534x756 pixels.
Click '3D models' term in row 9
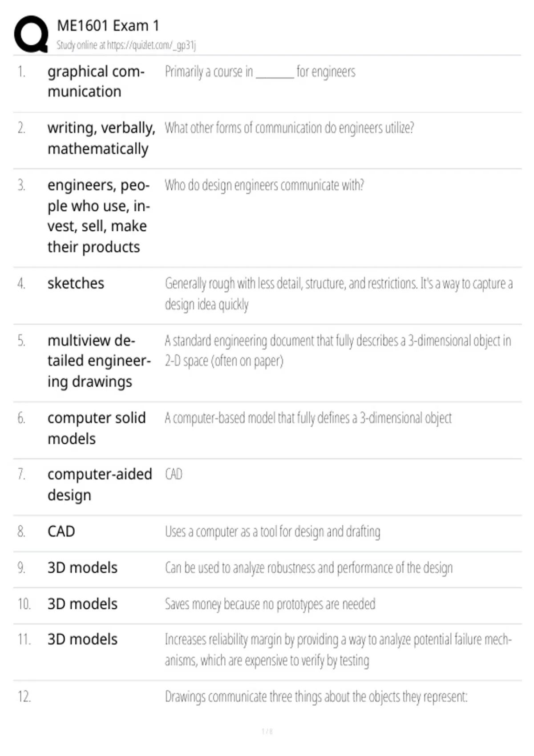pos(82,568)
